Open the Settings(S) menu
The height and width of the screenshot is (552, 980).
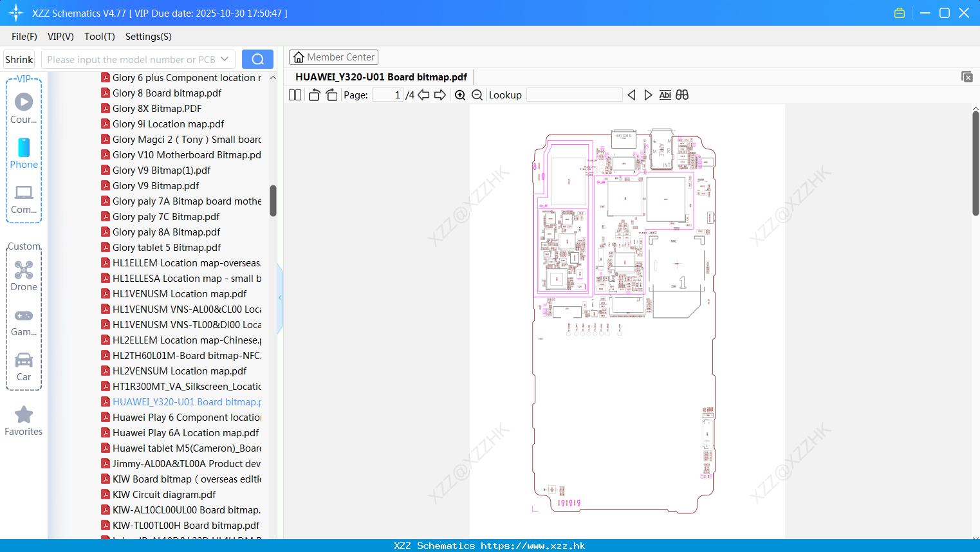click(x=149, y=37)
